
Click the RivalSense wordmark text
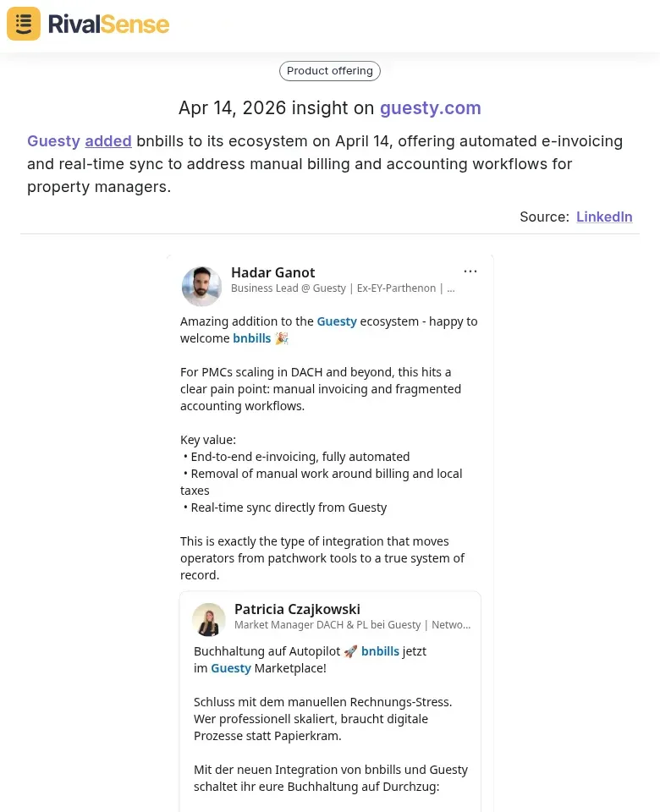[x=108, y=25]
